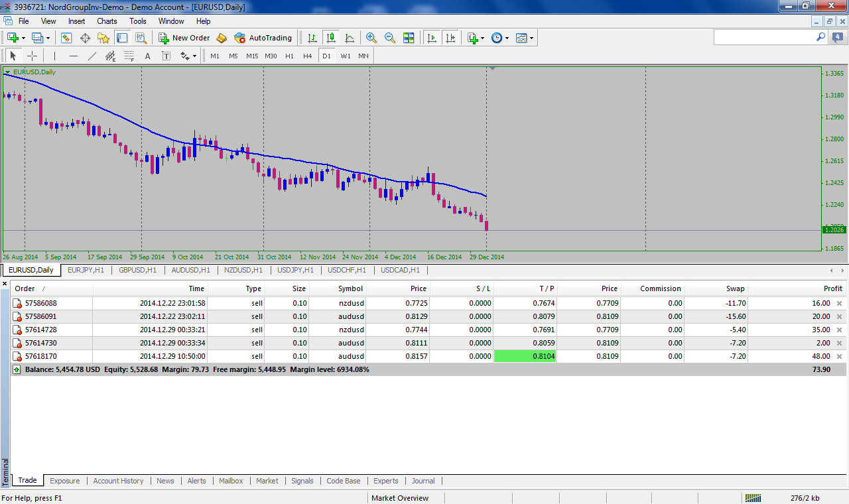Close order 57586088
The height and width of the screenshot is (504, 849).
pos(839,303)
